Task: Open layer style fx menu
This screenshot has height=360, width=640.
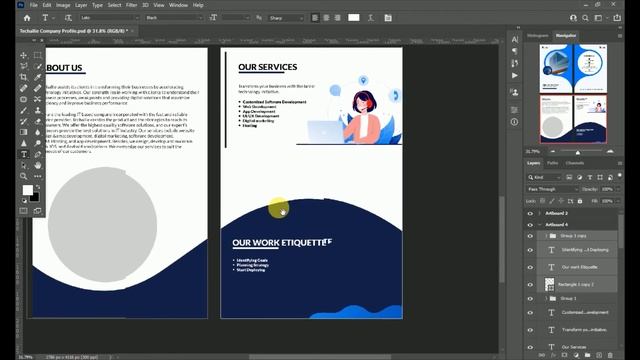Action: [x=553, y=356]
